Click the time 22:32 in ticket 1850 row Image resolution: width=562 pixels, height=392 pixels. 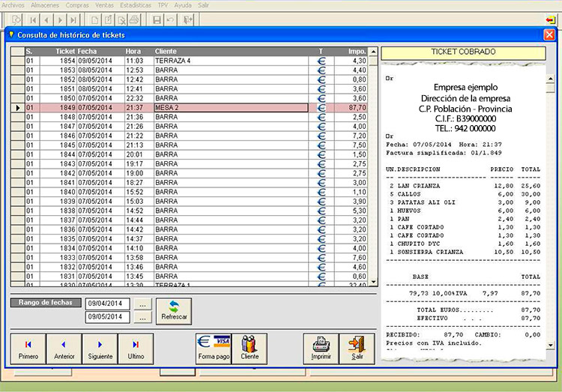pos(134,98)
